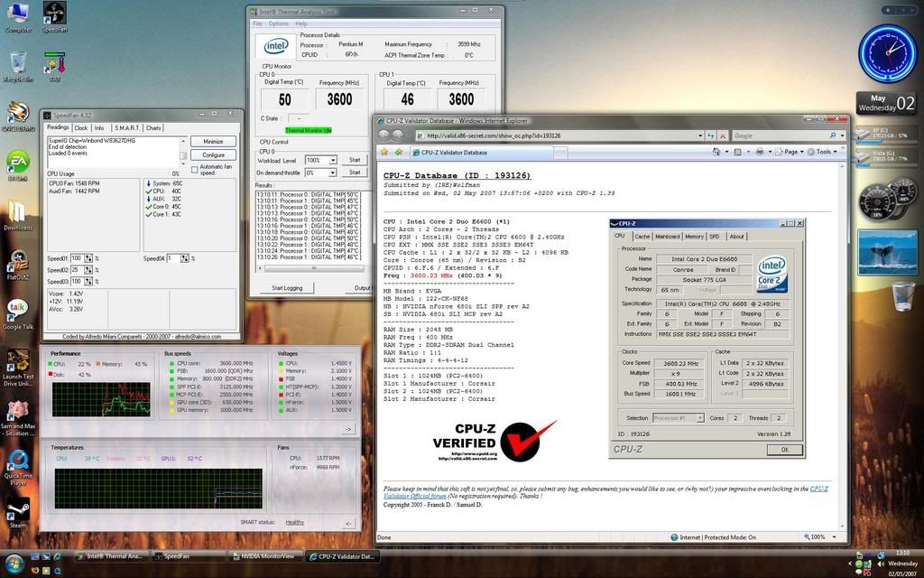924x578 pixels.
Task: Open the Downloads folder on desktop
Action: 18,215
